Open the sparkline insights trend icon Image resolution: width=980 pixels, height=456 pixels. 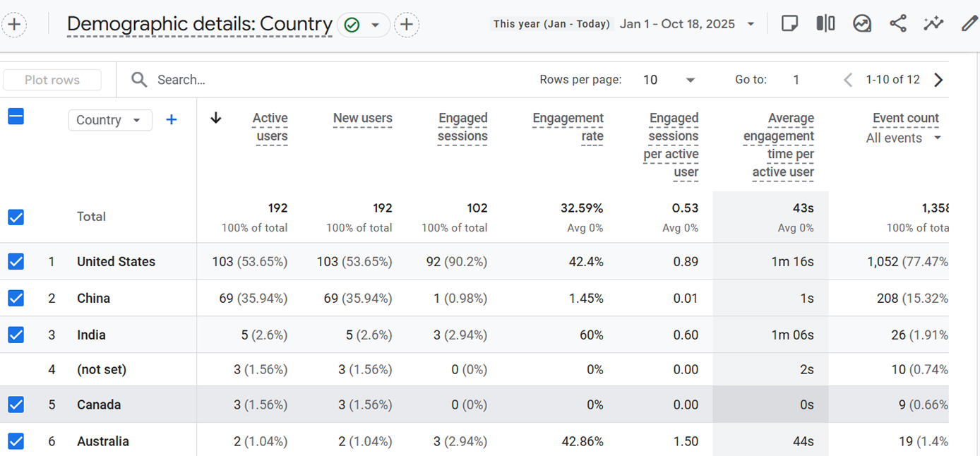933,24
